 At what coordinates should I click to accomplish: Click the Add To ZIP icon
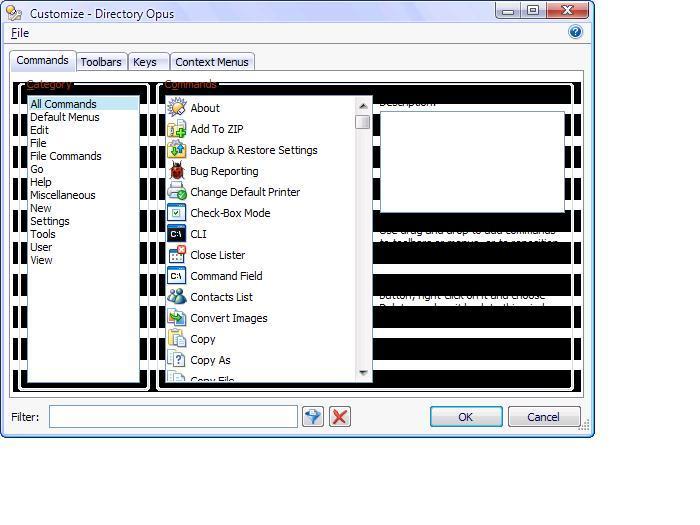coord(177,129)
